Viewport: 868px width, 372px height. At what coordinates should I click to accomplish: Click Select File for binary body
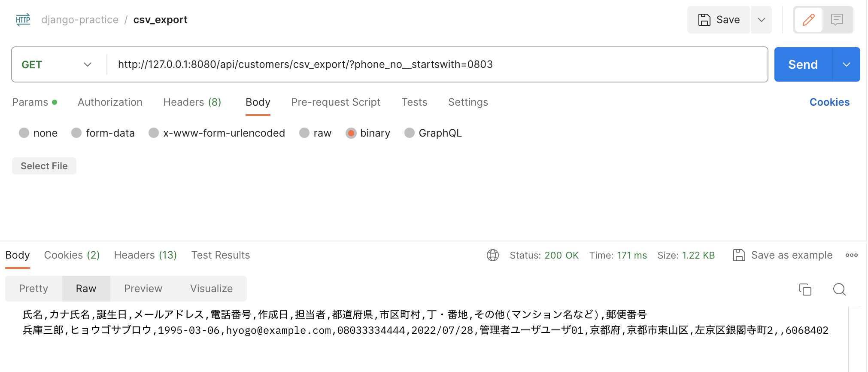(44, 166)
